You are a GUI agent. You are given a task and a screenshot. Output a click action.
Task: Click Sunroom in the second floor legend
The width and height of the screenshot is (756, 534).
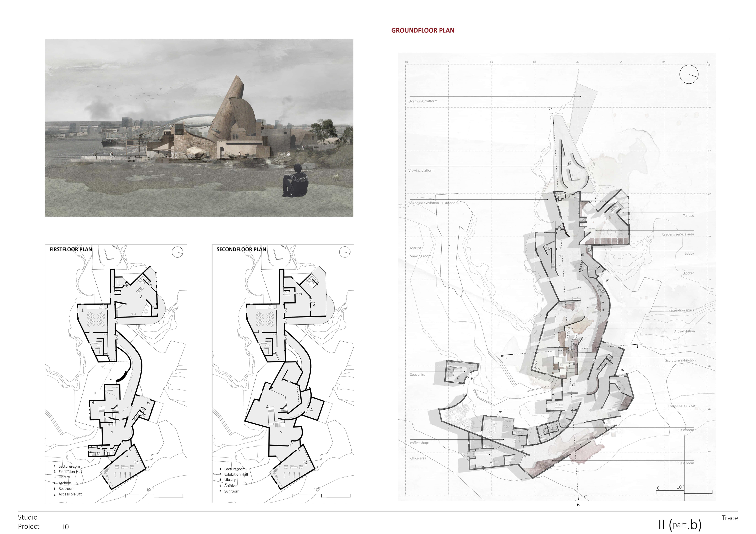click(232, 491)
